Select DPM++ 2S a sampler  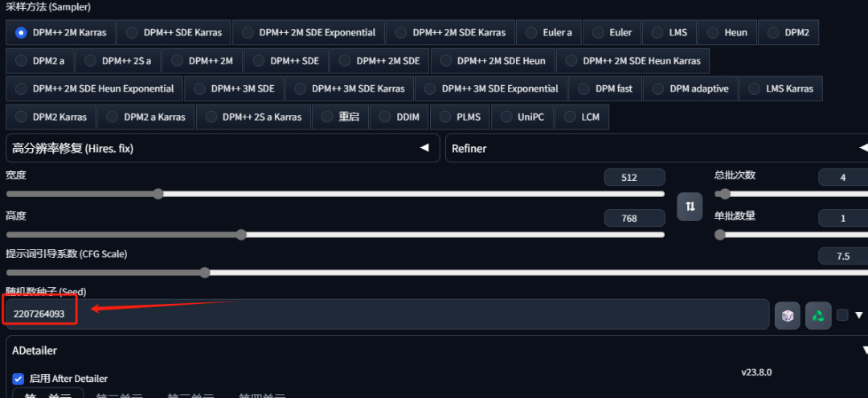click(x=118, y=61)
